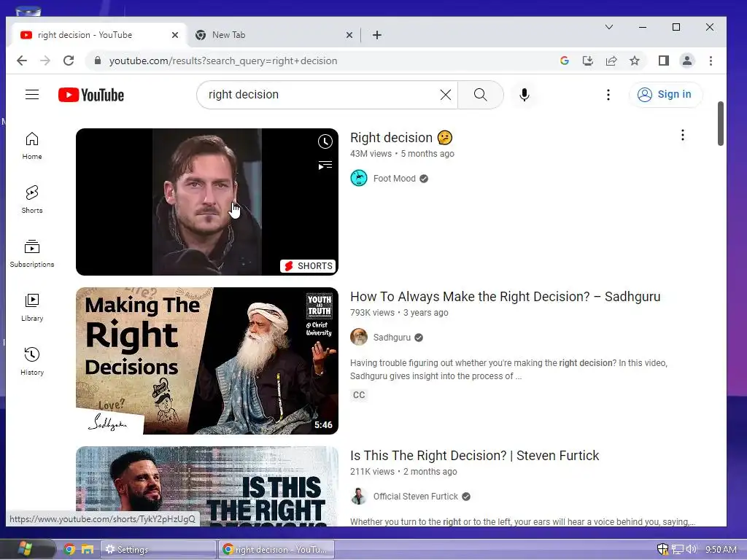Open 'Is This The Right Decision?' title

coord(474,456)
